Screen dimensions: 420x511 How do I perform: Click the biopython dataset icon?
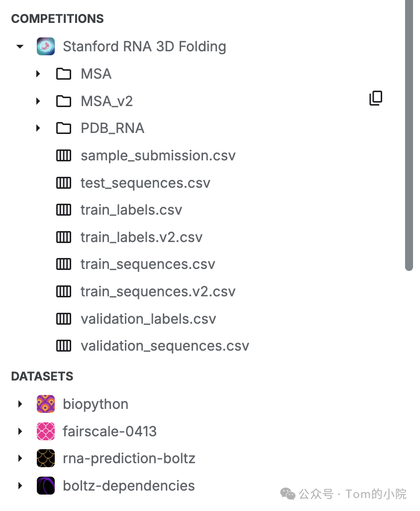point(46,404)
